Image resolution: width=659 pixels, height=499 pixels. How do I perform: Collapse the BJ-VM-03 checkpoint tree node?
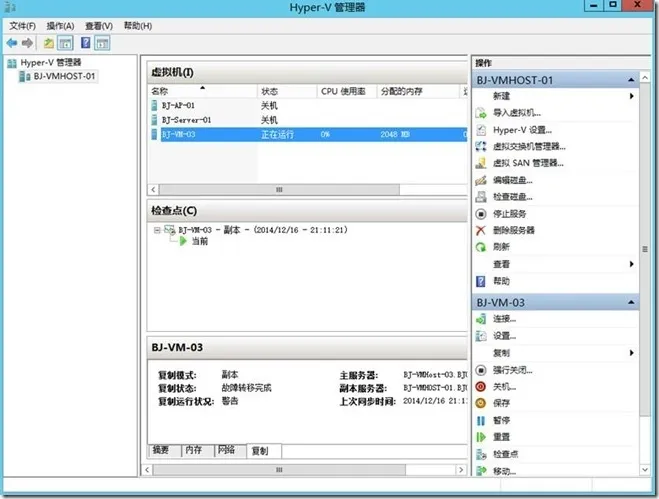pyautogui.click(x=157, y=230)
